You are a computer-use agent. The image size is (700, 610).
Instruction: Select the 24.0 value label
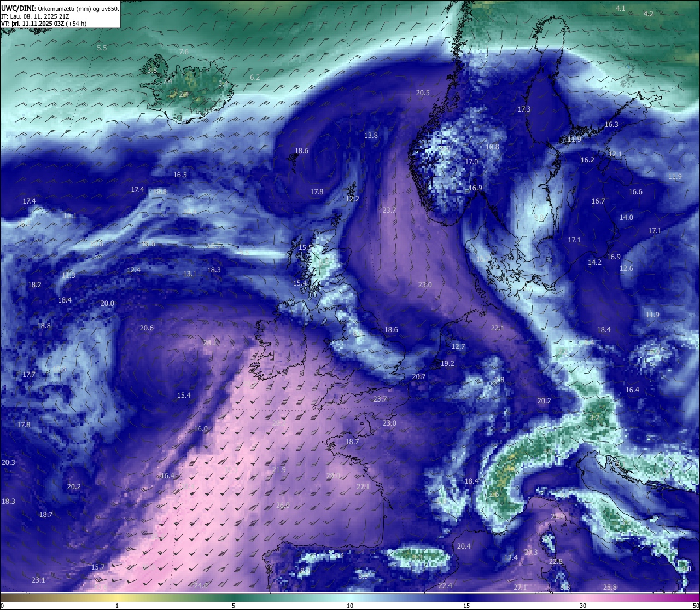tap(201, 585)
